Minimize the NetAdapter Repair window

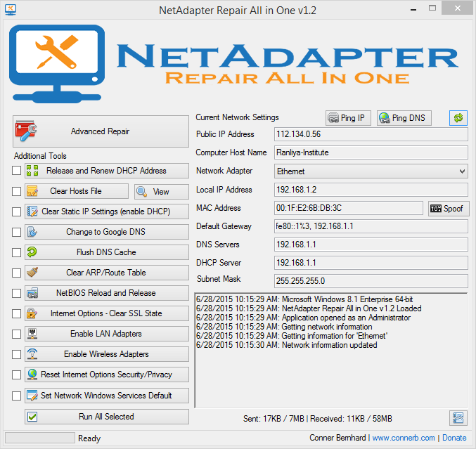[x=413, y=10]
